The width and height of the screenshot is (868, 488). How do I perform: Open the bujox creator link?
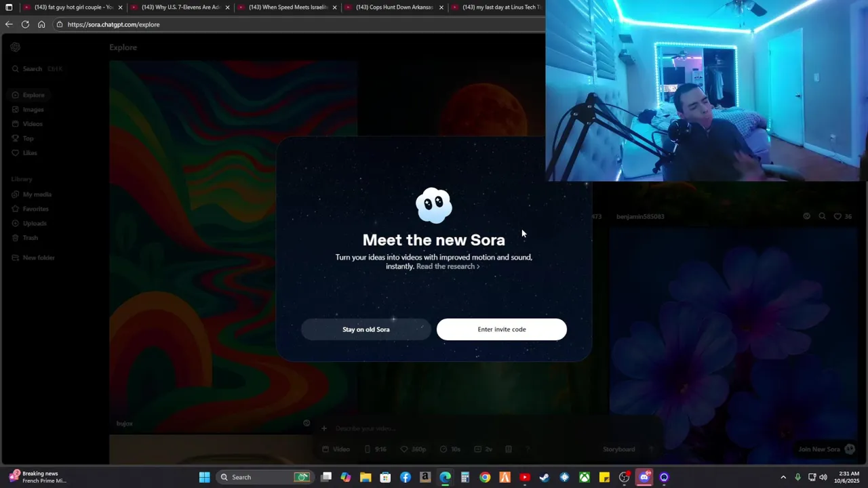(124, 424)
